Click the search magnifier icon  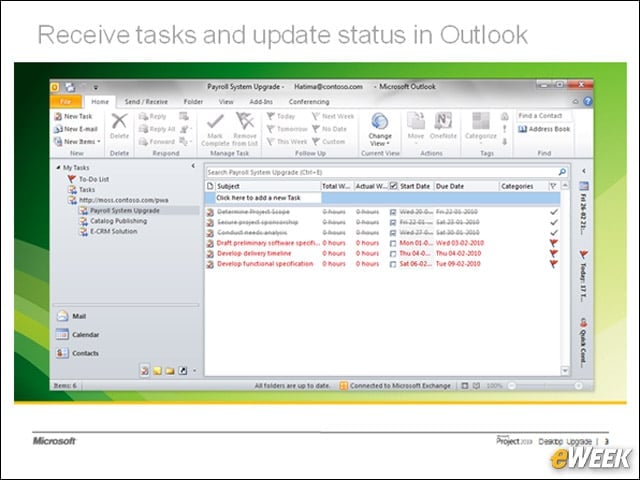click(562, 172)
